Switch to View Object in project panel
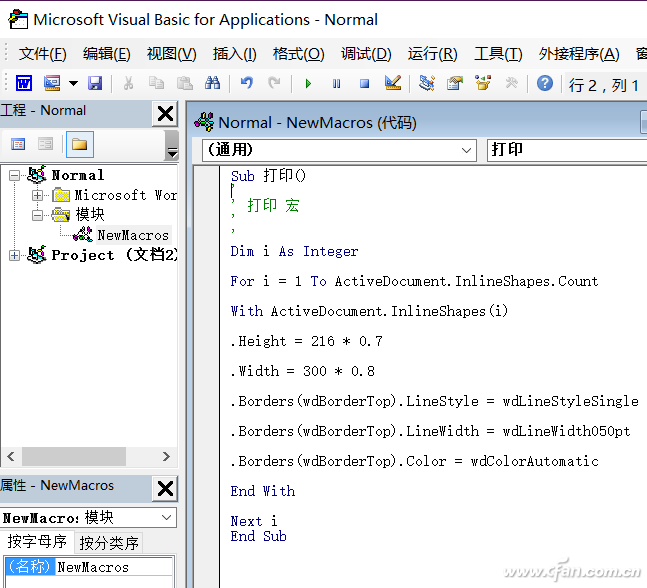Image resolution: width=647 pixels, height=588 pixels. (45, 144)
